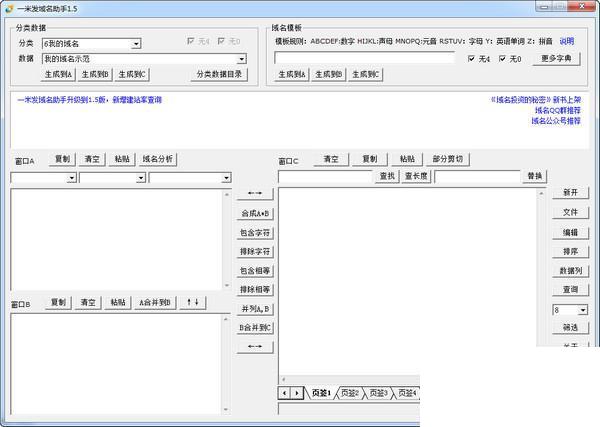The width and height of the screenshot is (600, 427).
Task: Open the 说明 link after the template rules
Action: pos(567,41)
